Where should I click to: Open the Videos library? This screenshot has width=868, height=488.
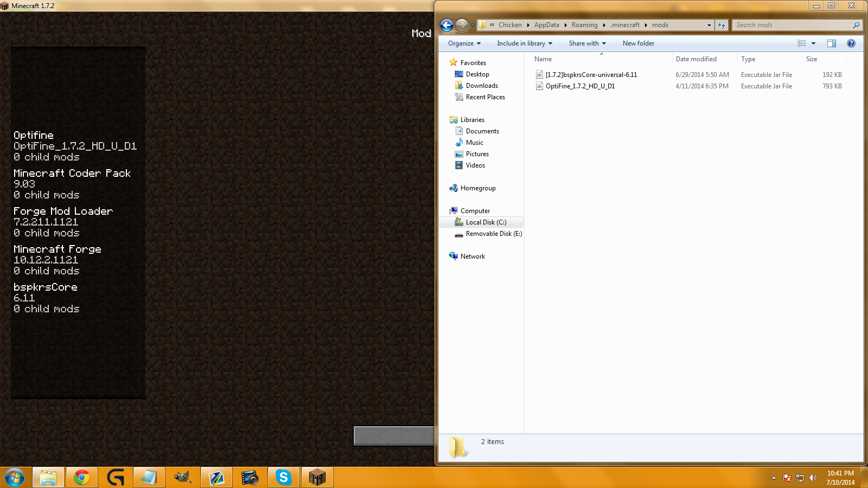(x=475, y=165)
